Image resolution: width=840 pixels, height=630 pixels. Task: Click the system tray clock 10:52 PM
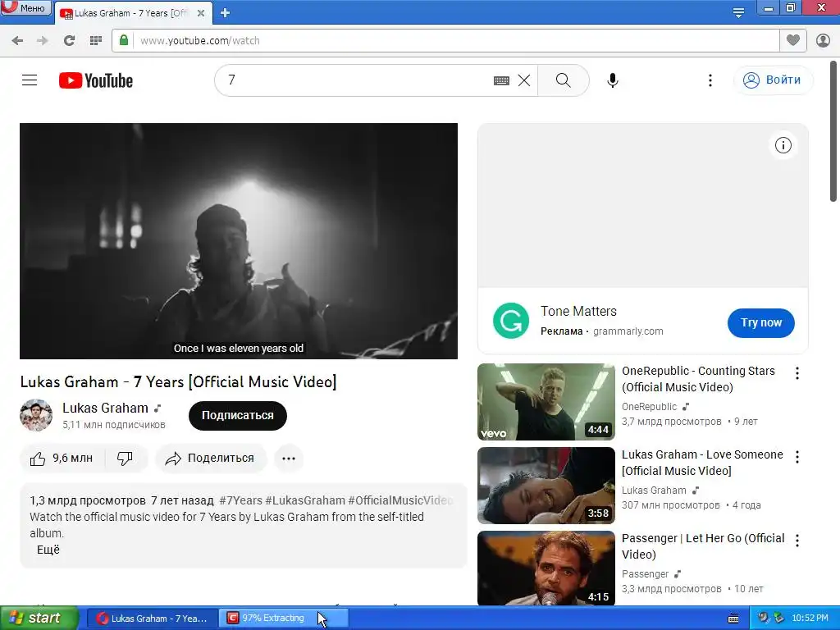[810, 619]
